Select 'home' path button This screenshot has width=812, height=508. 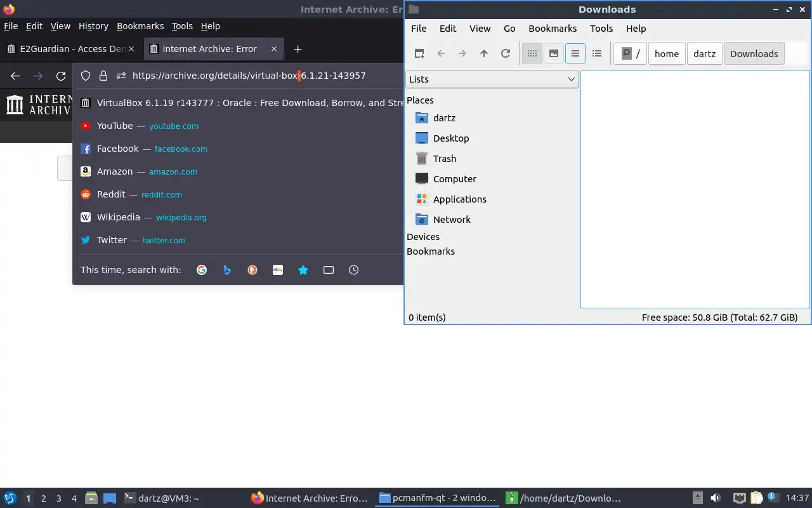pyautogui.click(x=667, y=53)
